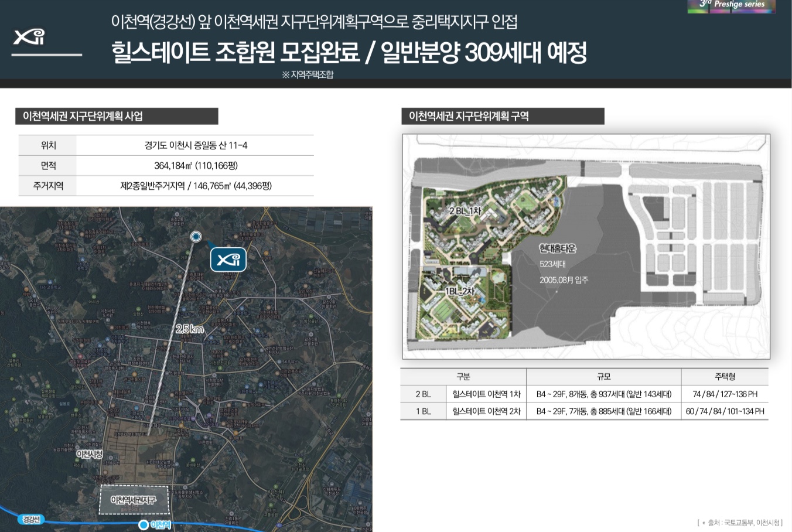Click the 규모 column header
The height and width of the screenshot is (532, 792).
click(604, 377)
